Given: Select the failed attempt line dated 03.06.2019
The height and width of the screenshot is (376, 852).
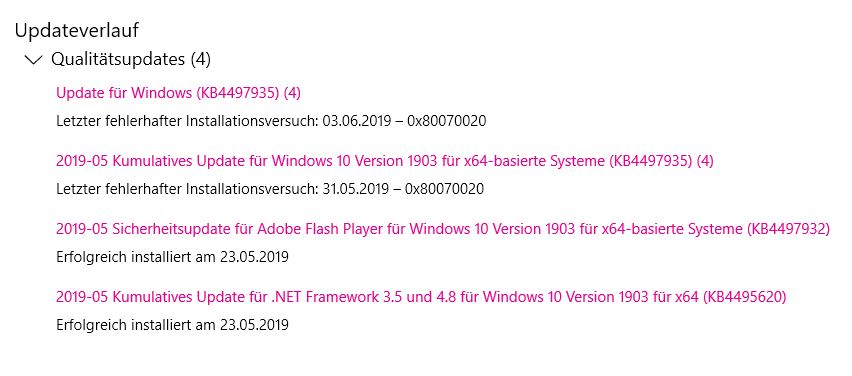Looking at the screenshot, I should [x=271, y=121].
